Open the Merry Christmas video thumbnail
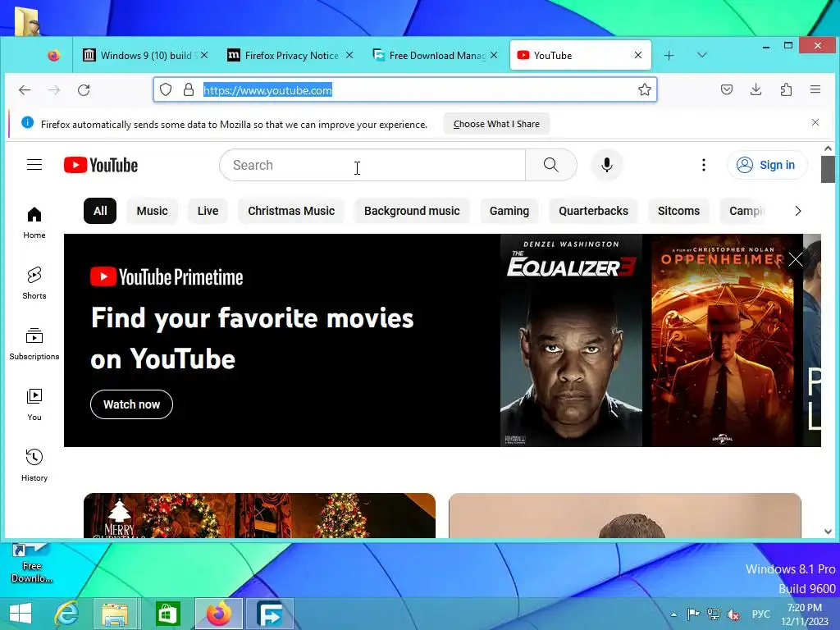840x630 pixels. click(x=259, y=515)
